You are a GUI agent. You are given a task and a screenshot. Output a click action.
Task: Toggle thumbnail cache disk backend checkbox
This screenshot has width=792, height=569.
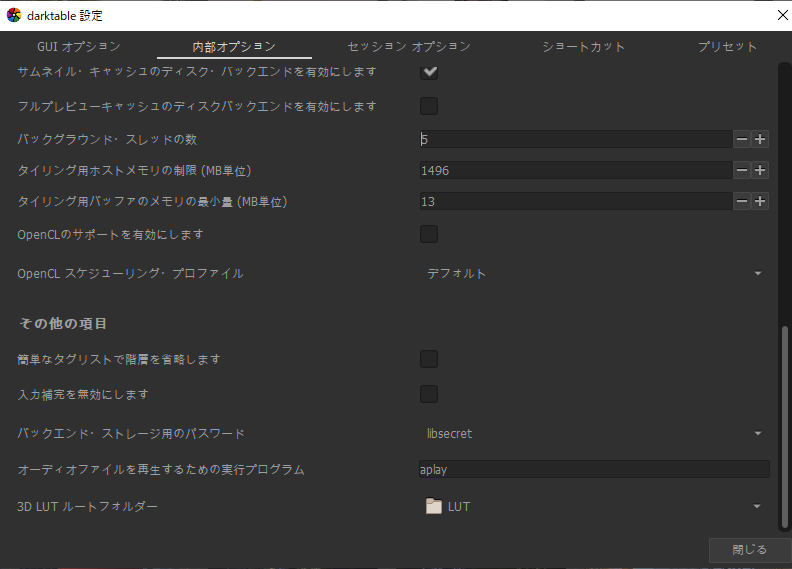point(429,72)
